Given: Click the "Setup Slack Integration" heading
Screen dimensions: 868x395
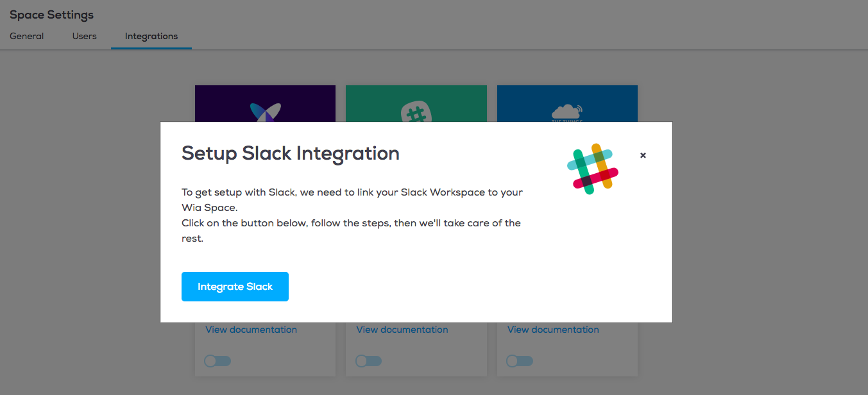Looking at the screenshot, I should [x=291, y=153].
